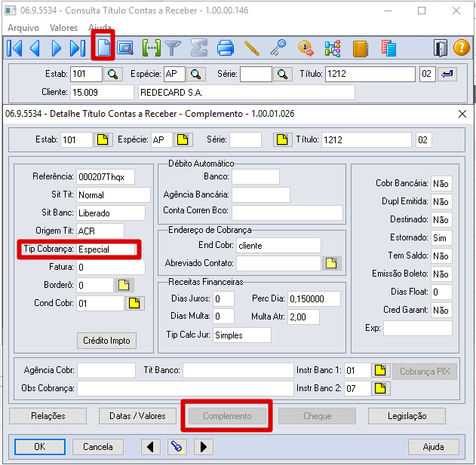Click the End Cobr field showing cliente
Viewport: 476px width, 465px height.
pyautogui.click(x=278, y=246)
